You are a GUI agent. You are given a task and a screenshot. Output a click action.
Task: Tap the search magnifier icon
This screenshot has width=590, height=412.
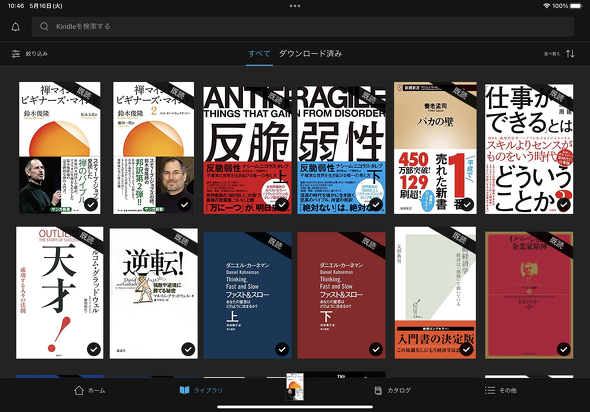[x=44, y=26]
